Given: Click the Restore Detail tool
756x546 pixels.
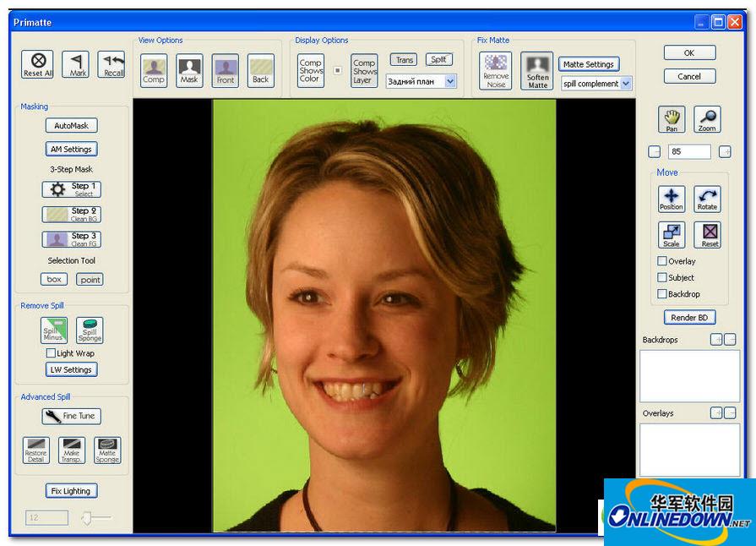Looking at the screenshot, I should click(x=36, y=450).
